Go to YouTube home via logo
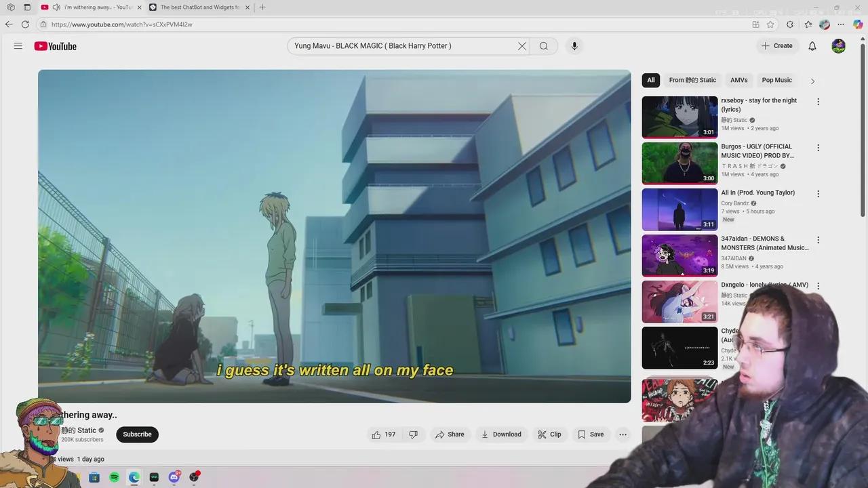Screen dimensions: 868x488 pyautogui.click(x=56, y=46)
